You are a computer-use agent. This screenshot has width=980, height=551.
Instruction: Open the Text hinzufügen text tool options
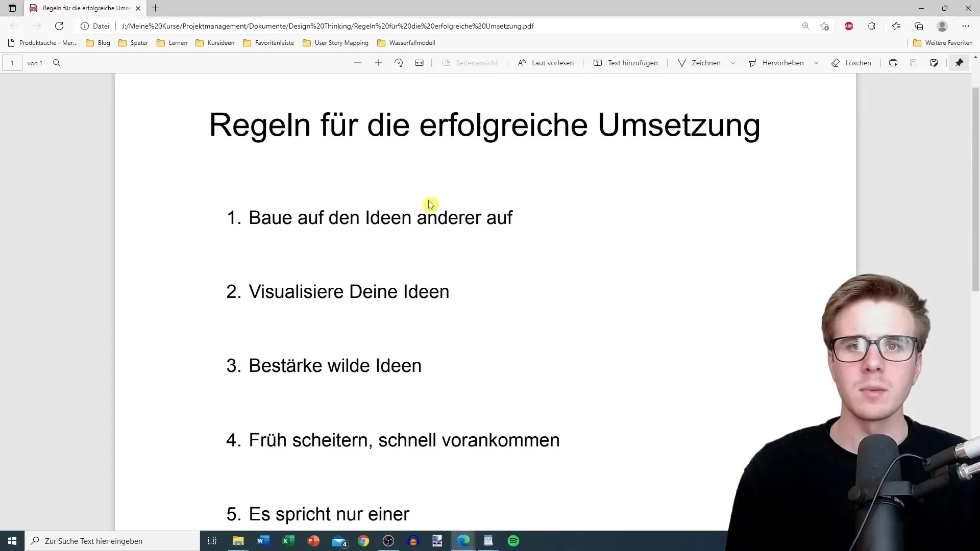625,63
